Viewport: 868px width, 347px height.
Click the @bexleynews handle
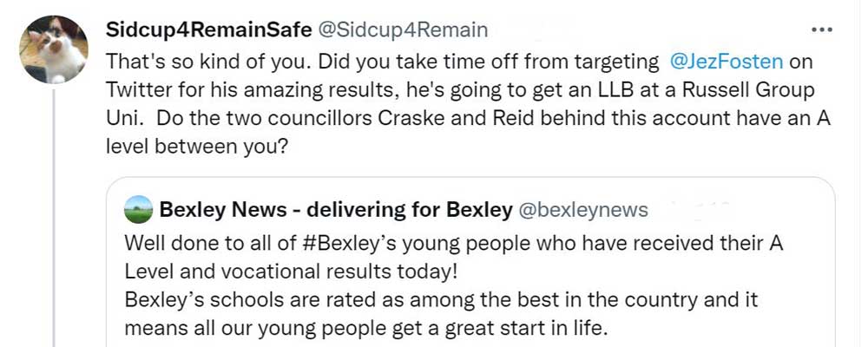pyautogui.click(x=582, y=209)
